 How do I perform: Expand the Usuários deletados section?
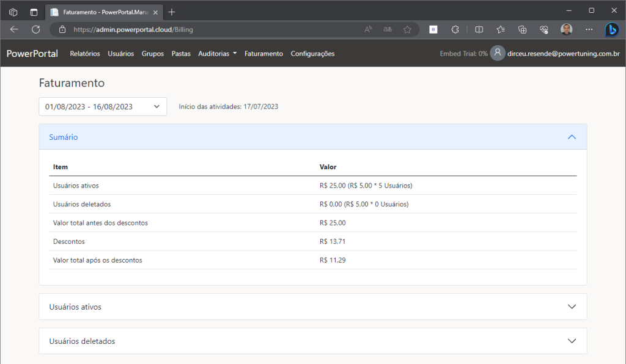tap(572, 341)
